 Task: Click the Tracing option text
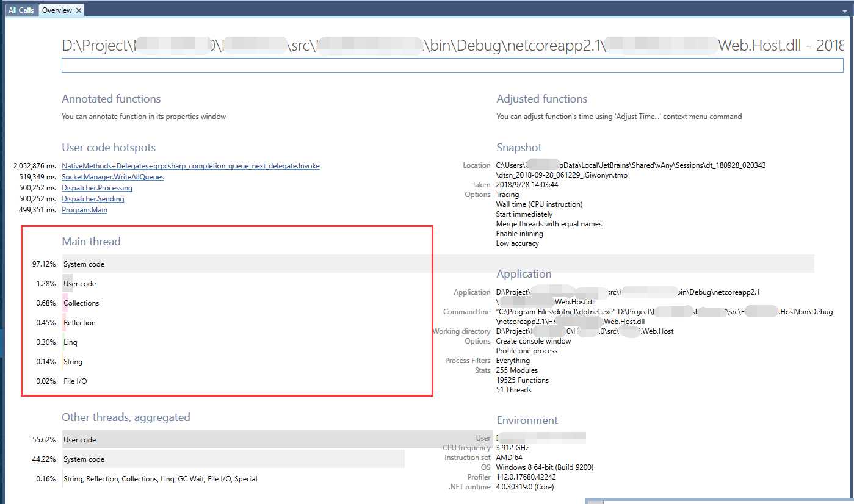(x=507, y=195)
